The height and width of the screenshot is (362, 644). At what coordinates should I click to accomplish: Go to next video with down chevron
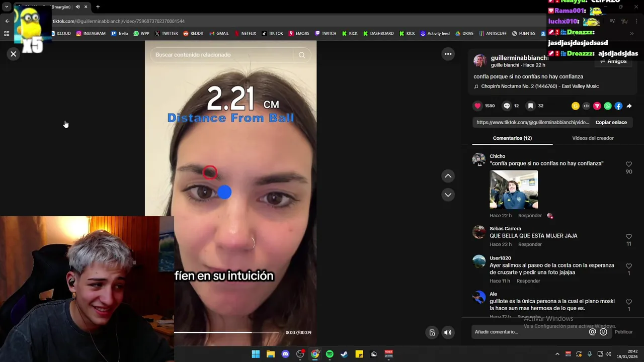(x=448, y=195)
